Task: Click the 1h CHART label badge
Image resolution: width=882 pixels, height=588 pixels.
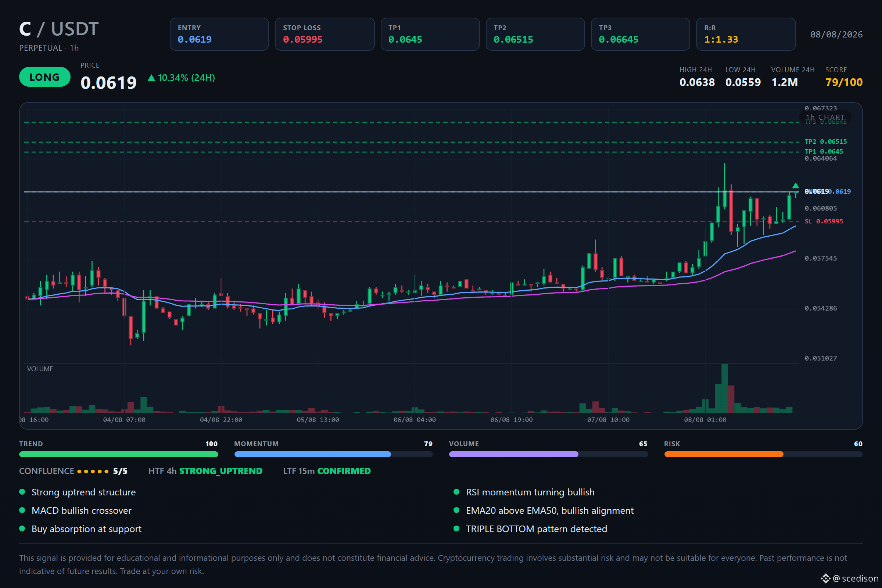Action: click(x=825, y=117)
